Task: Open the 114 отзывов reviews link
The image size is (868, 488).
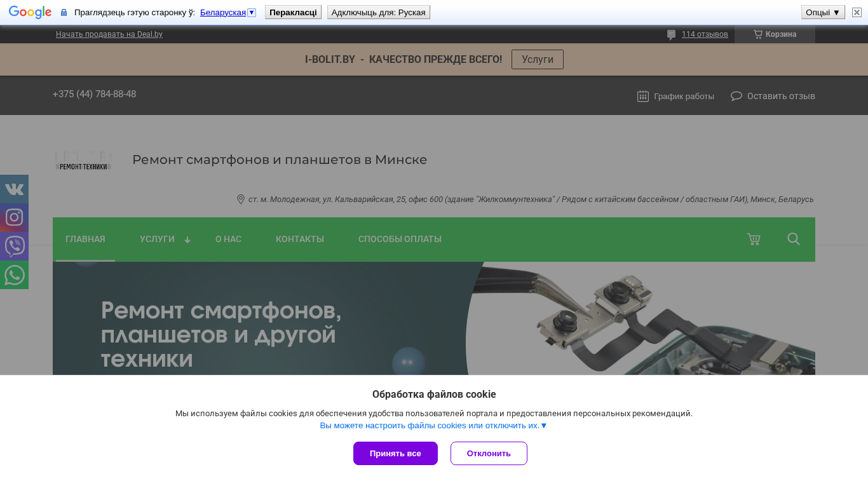Action: [x=705, y=34]
